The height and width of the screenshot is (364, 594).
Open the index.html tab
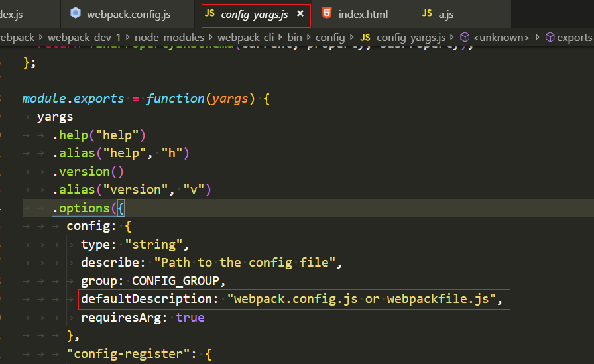coord(363,13)
